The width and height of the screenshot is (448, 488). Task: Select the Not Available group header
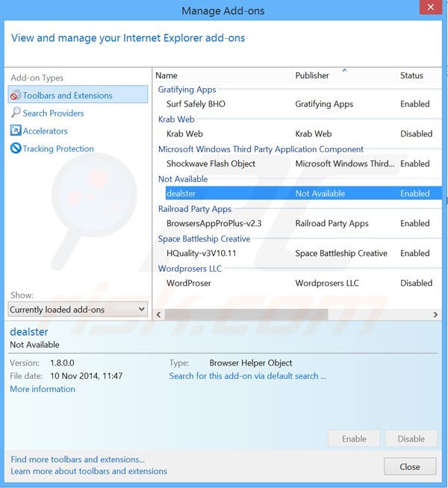[183, 179]
